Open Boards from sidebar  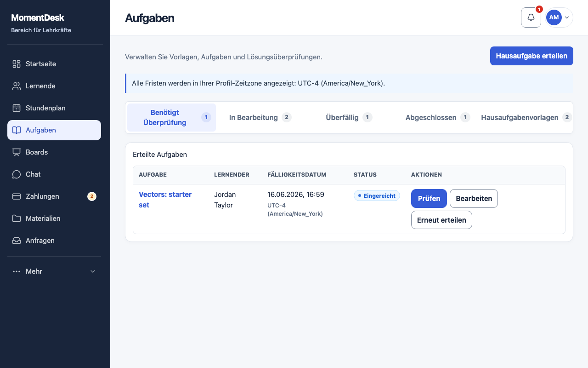click(x=54, y=152)
